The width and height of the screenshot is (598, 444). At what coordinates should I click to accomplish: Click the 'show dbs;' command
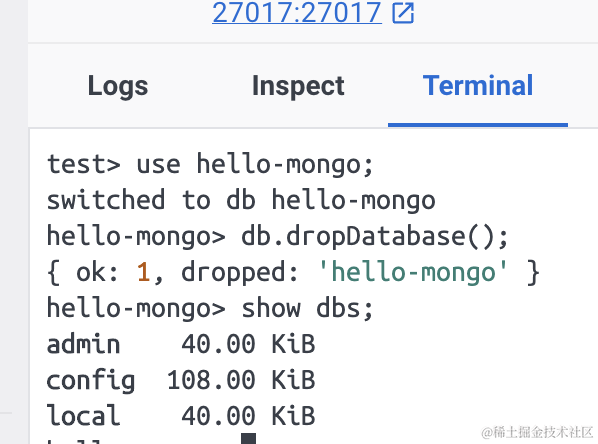[x=307, y=308]
